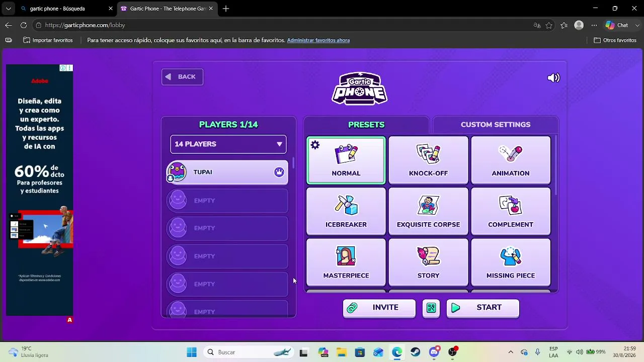Click the Invite button
Image resolution: width=644 pixels, height=362 pixels.
(379, 308)
